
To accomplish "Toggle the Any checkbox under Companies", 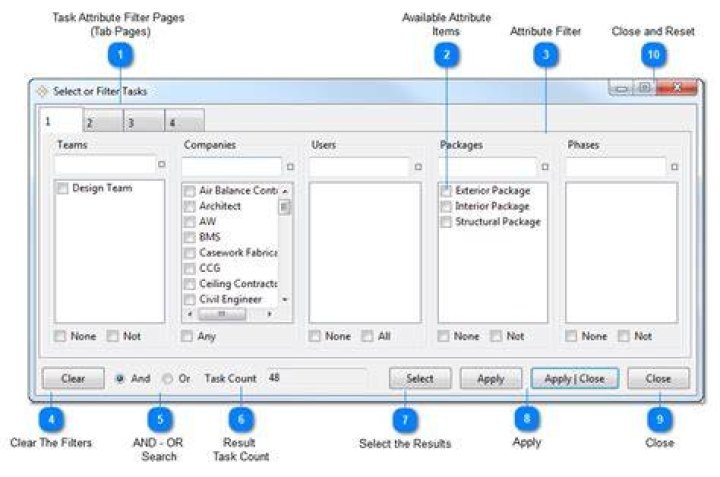I will coord(187,336).
